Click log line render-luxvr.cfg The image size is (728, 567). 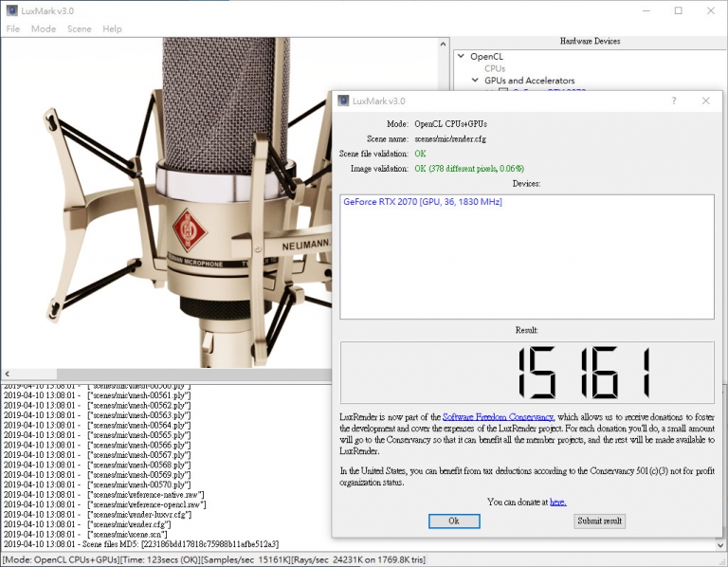click(98, 515)
